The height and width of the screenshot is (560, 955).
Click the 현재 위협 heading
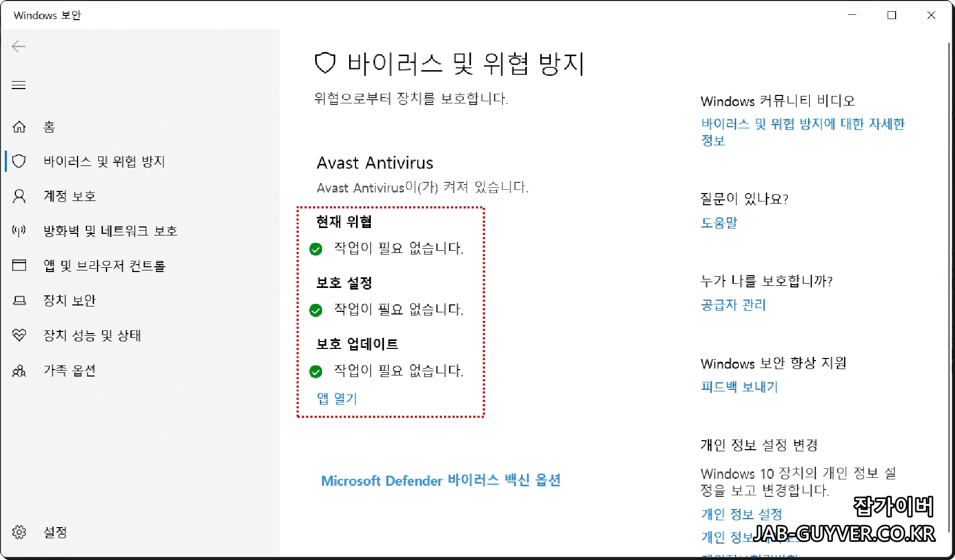pos(344,222)
